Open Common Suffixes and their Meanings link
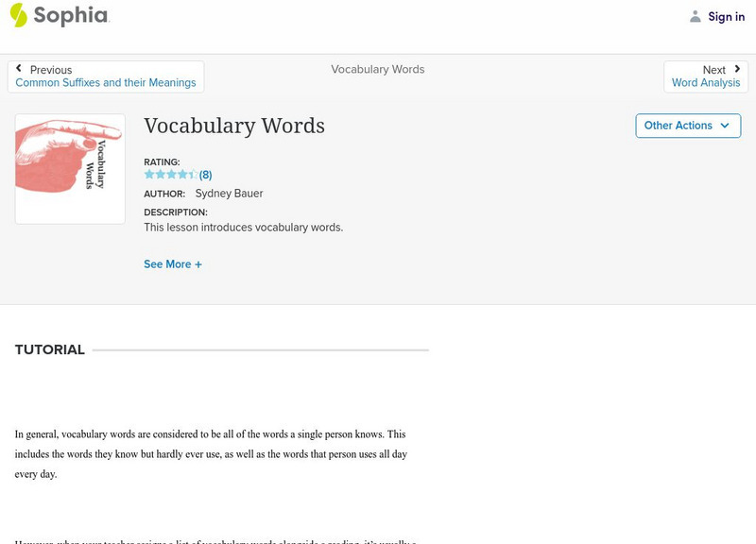Screen dimensions: 756x544 pos(106,83)
